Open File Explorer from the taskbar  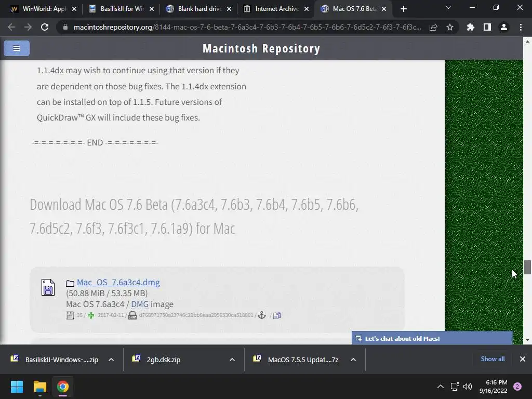click(39, 387)
